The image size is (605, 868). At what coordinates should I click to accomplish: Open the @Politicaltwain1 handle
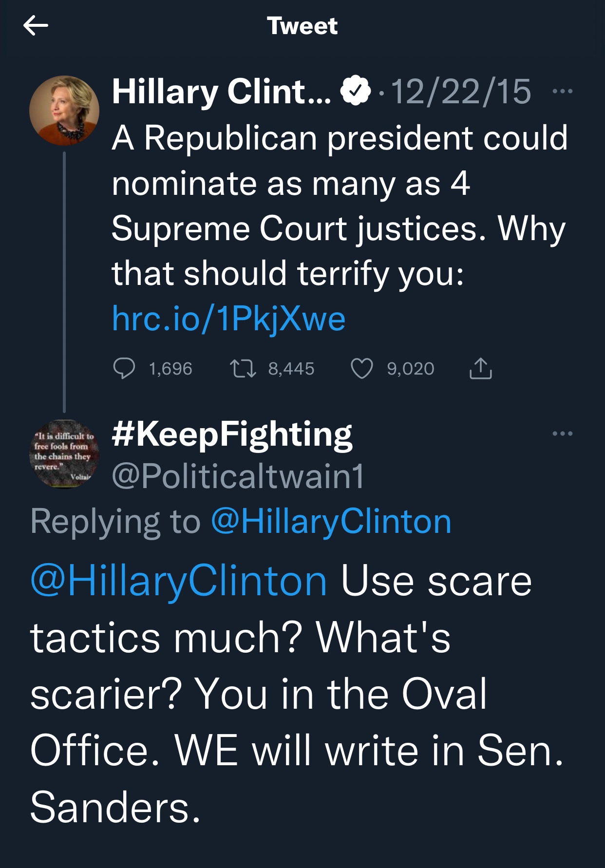click(238, 476)
